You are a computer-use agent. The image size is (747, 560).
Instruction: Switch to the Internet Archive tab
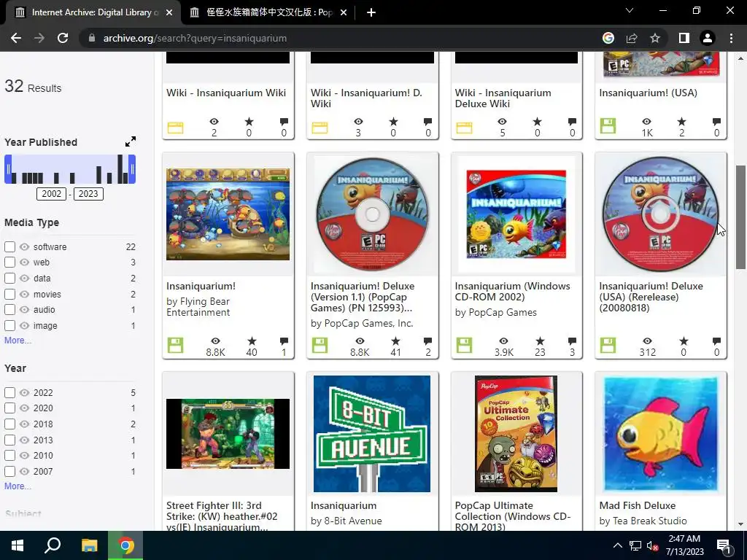point(95,12)
